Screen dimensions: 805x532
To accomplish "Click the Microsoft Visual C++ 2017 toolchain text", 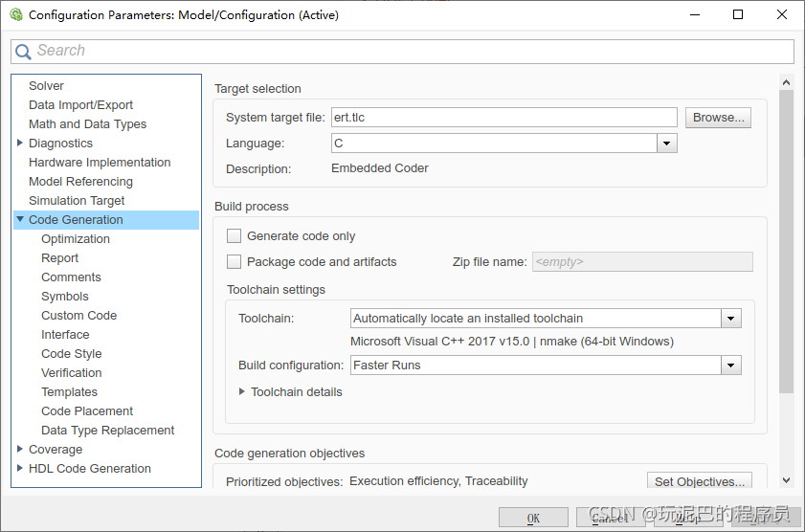I will coord(512,342).
